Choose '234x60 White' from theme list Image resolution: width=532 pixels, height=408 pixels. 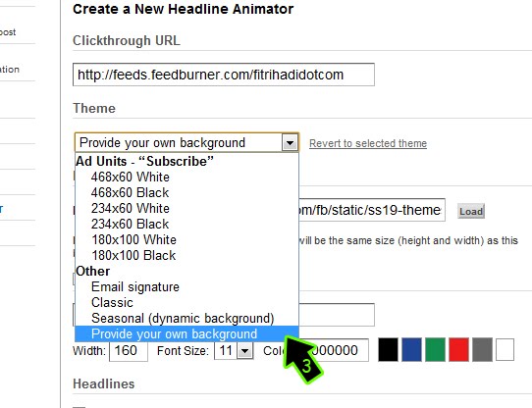tap(186, 208)
